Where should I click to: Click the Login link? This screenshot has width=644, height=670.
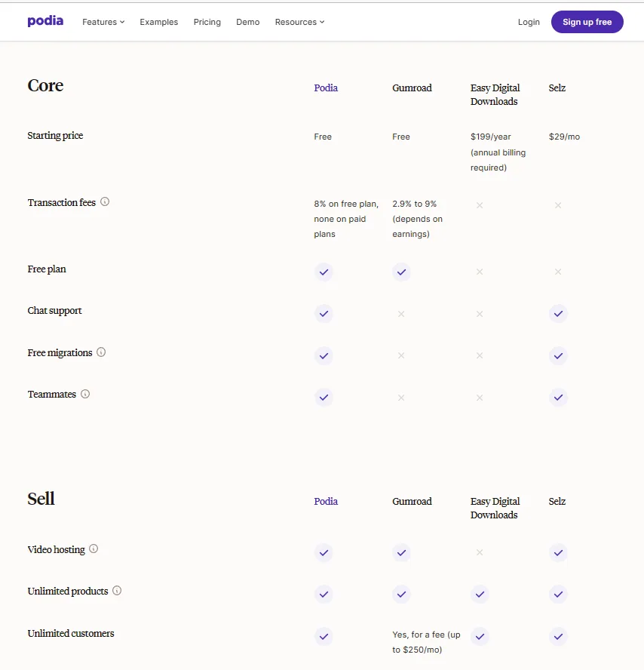point(529,22)
